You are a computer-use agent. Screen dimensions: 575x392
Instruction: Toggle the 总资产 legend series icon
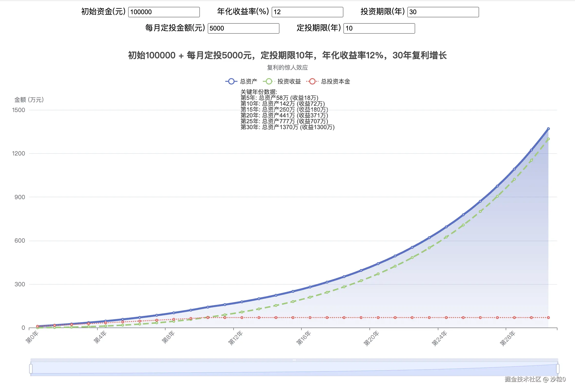tap(231, 82)
